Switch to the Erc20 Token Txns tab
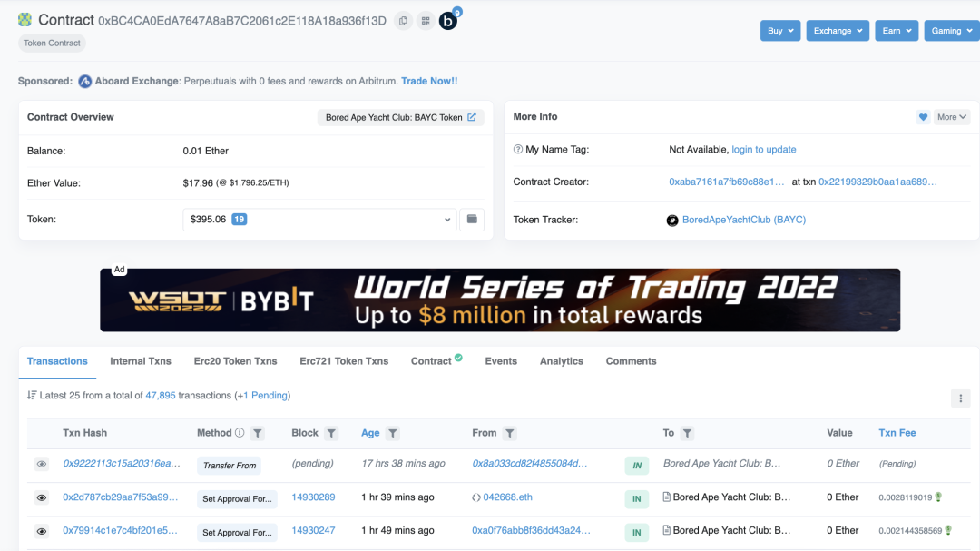 coord(235,361)
